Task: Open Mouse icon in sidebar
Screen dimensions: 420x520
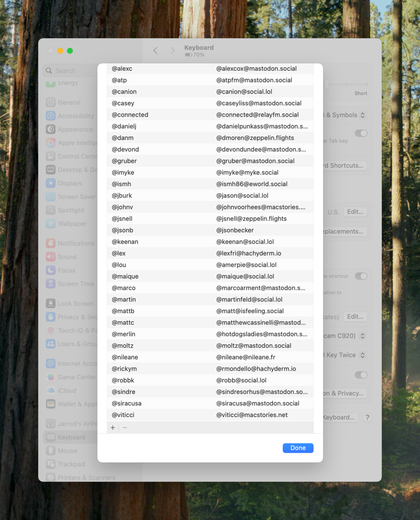Action: [x=51, y=451]
